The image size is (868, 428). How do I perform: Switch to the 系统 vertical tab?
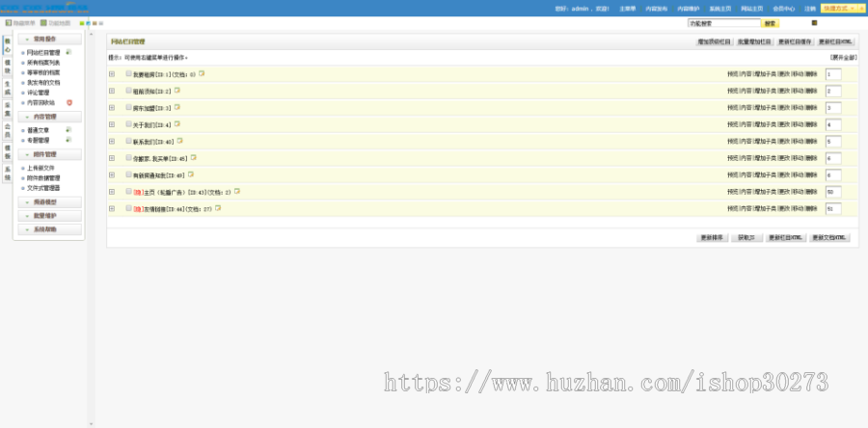tap(7, 174)
